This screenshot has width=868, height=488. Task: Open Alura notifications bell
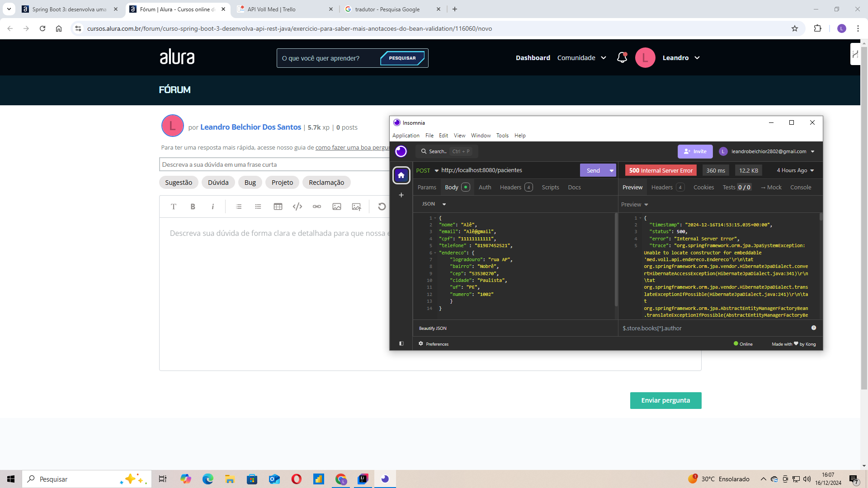622,58
